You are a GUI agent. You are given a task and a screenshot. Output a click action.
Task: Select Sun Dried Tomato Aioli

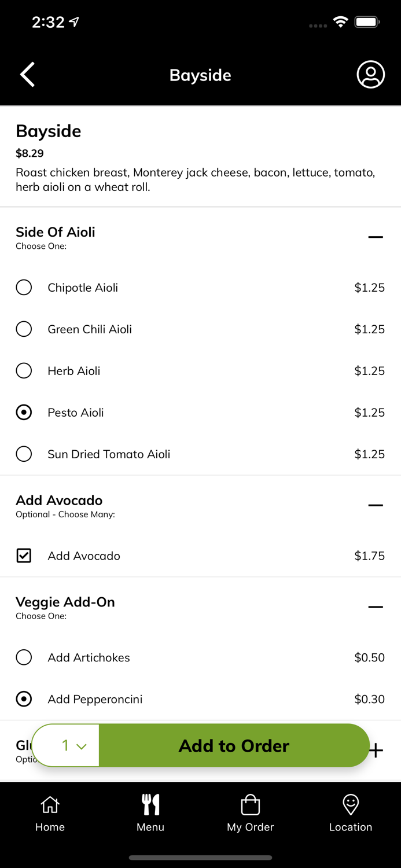click(24, 454)
